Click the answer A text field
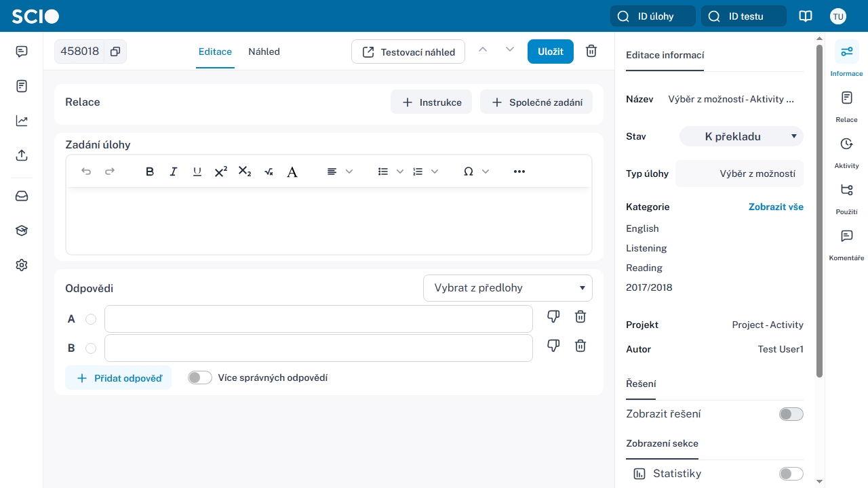The width and height of the screenshot is (868, 488). [319, 319]
